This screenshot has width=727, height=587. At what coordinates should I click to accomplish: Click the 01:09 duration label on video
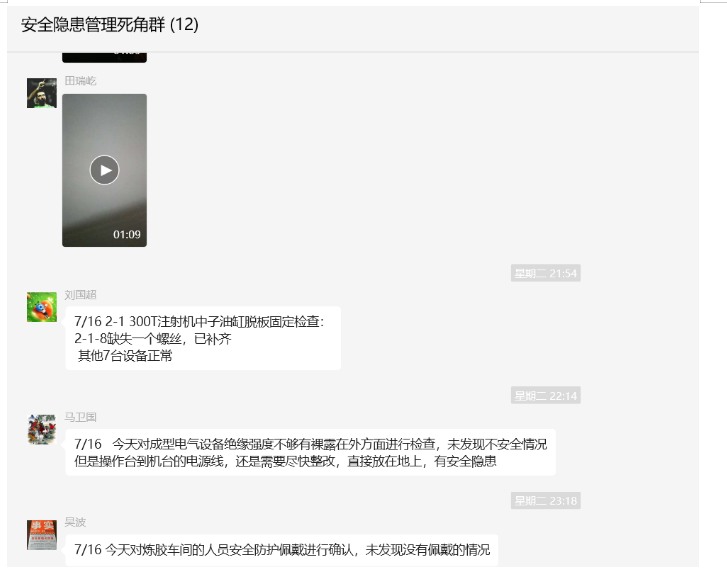(127, 235)
